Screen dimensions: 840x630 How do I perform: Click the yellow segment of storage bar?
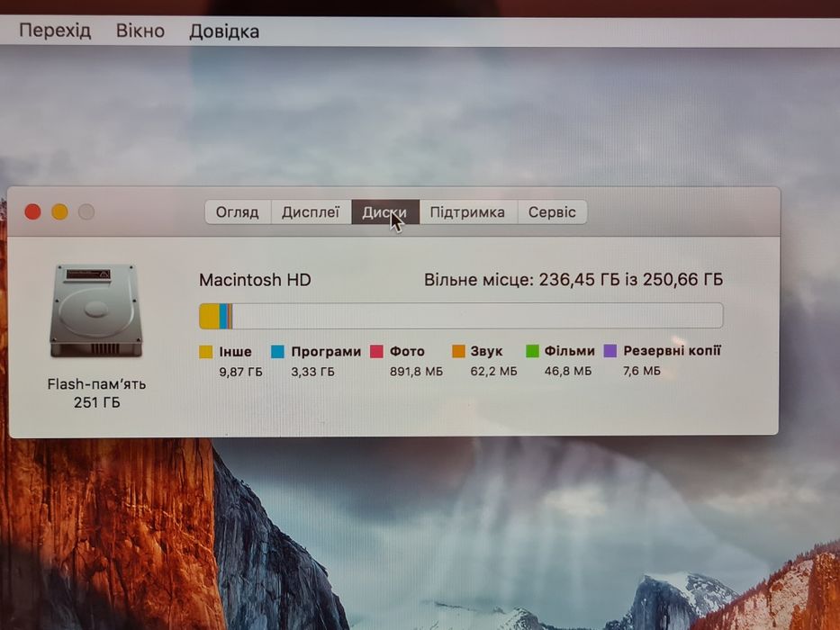point(210,316)
